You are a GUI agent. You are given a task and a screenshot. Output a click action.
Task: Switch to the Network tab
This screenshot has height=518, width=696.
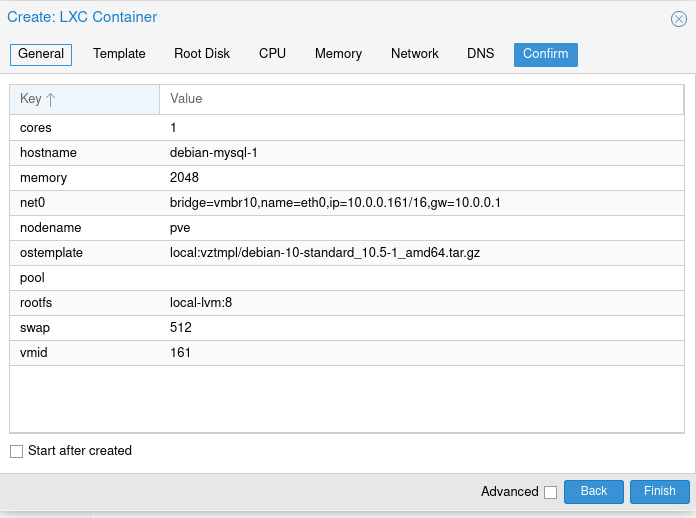[x=415, y=54]
